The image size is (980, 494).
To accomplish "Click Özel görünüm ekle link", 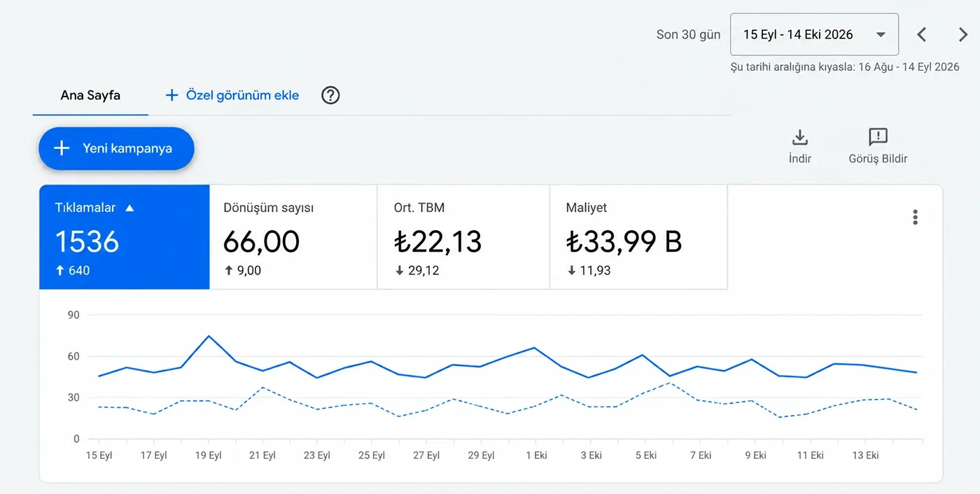I will point(232,95).
